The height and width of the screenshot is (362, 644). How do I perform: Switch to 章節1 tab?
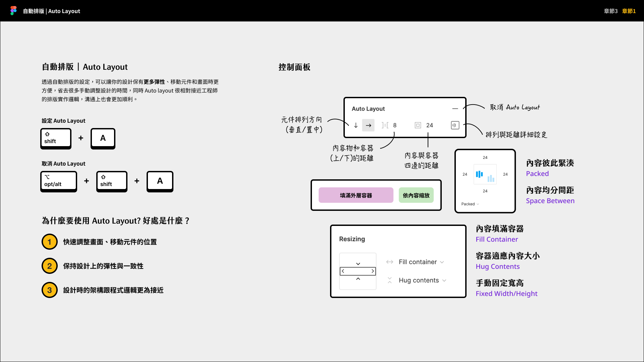click(629, 11)
